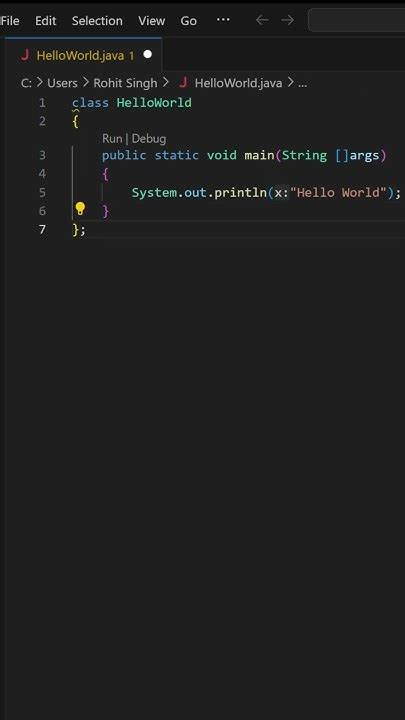Click the Java file icon on the tab
The width and height of the screenshot is (405, 720).
click(x=25, y=55)
